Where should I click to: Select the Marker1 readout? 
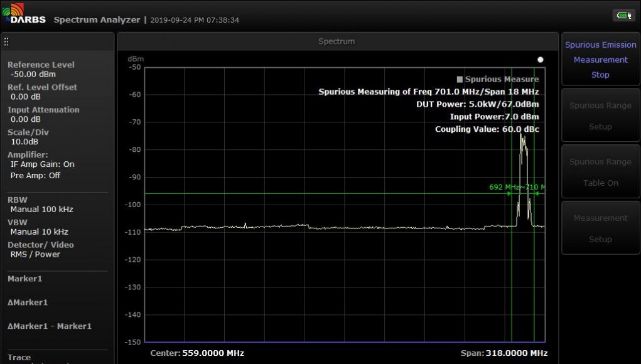click(24, 279)
